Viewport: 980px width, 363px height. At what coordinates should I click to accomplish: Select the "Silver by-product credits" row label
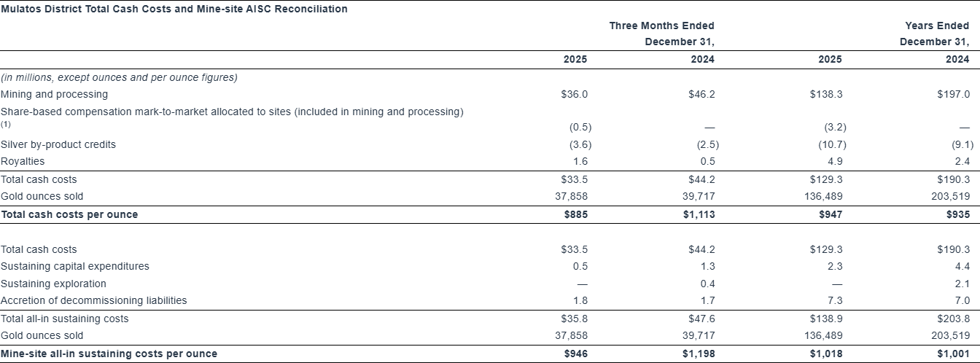58,144
